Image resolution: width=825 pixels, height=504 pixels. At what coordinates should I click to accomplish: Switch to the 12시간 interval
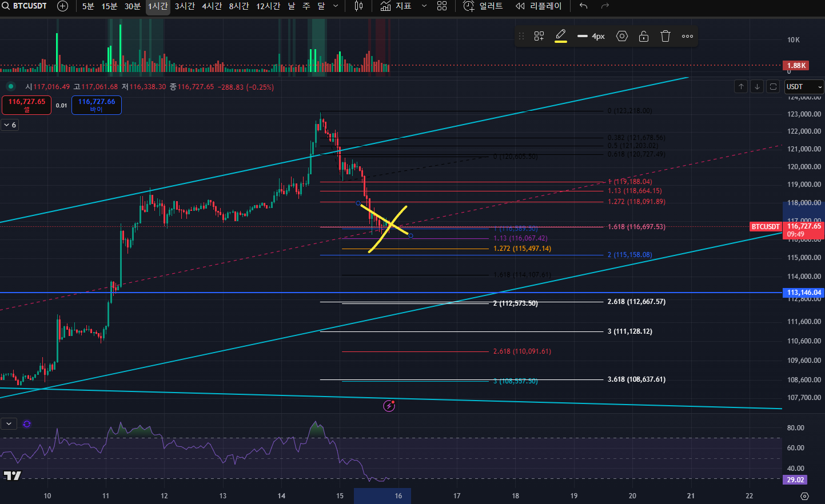pos(268,6)
